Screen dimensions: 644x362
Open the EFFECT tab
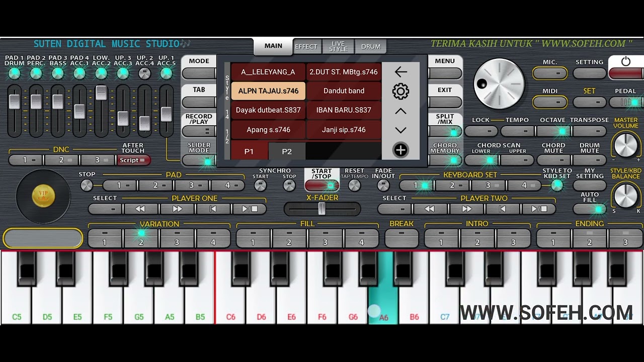click(x=306, y=46)
